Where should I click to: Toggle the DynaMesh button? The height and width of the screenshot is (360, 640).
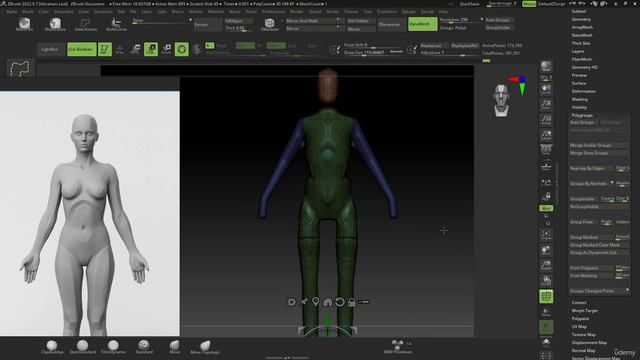(x=422, y=24)
